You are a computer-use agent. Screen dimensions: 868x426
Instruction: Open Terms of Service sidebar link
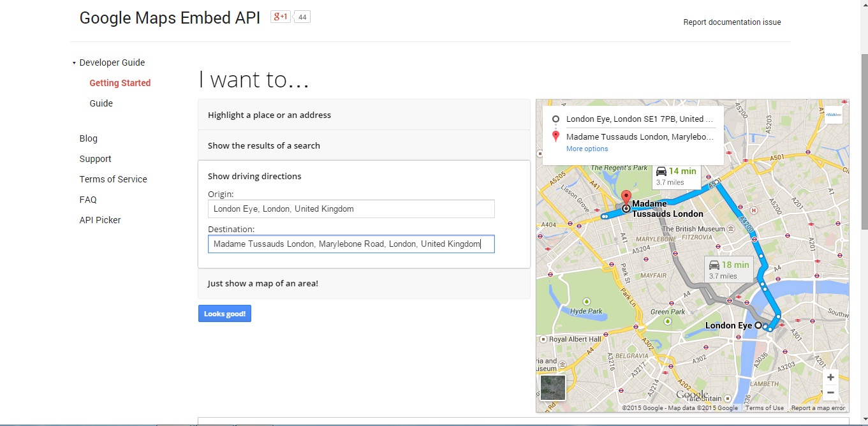113,179
